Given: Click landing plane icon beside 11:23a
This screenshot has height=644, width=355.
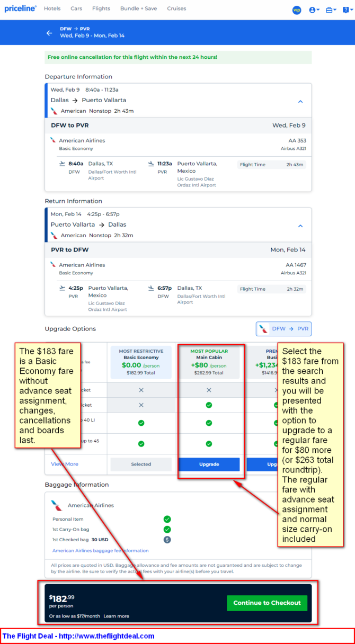Looking at the screenshot, I should point(152,164).
